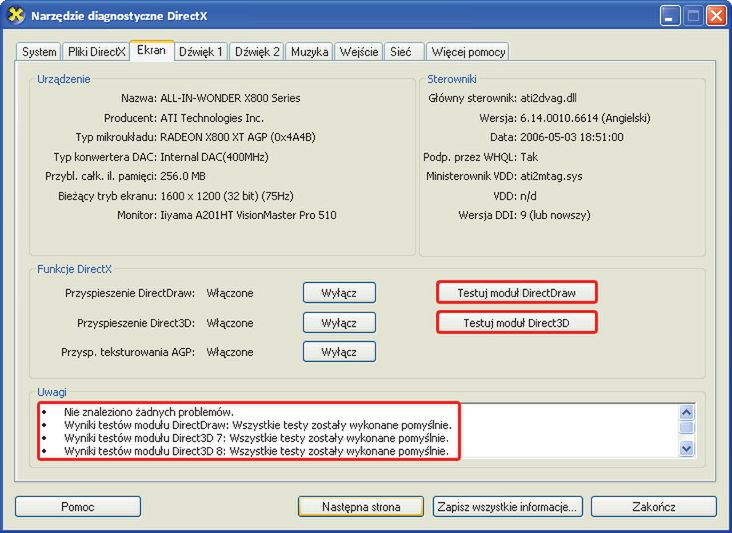Click Internal DAC(400MHz) value
This screenshot has height=533, width=732.
[214, 157]
